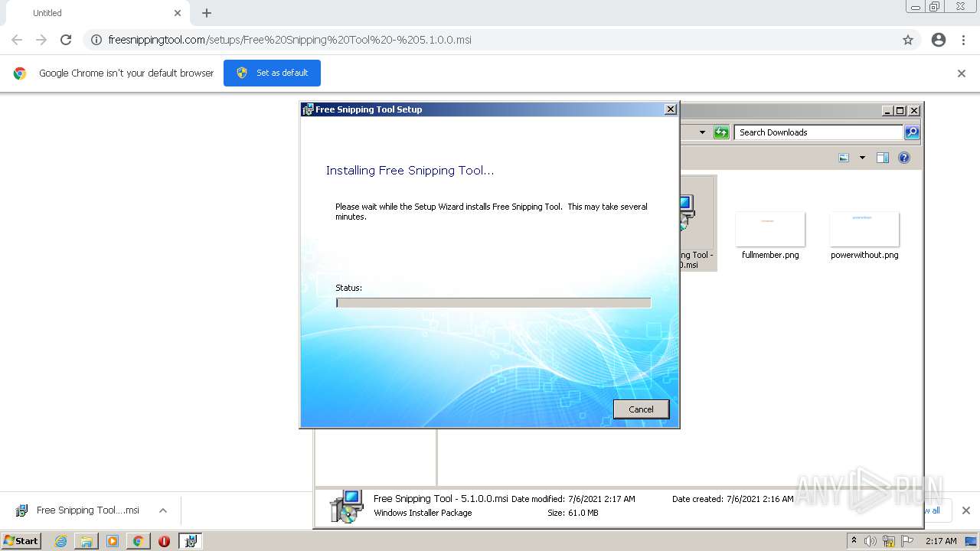Close the Free Snipping Tool Setup dialog
The width and height of the screenshot is (980, 551).
(671, 109)
